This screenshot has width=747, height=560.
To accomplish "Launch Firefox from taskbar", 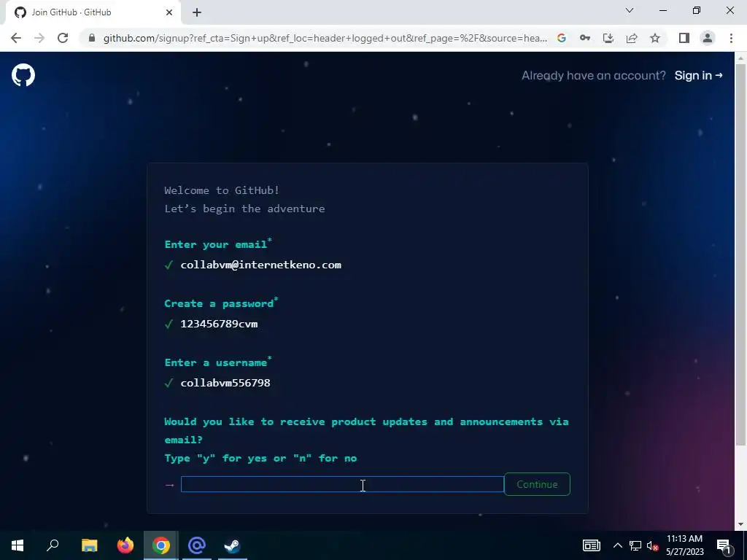I will coord(125,545).
